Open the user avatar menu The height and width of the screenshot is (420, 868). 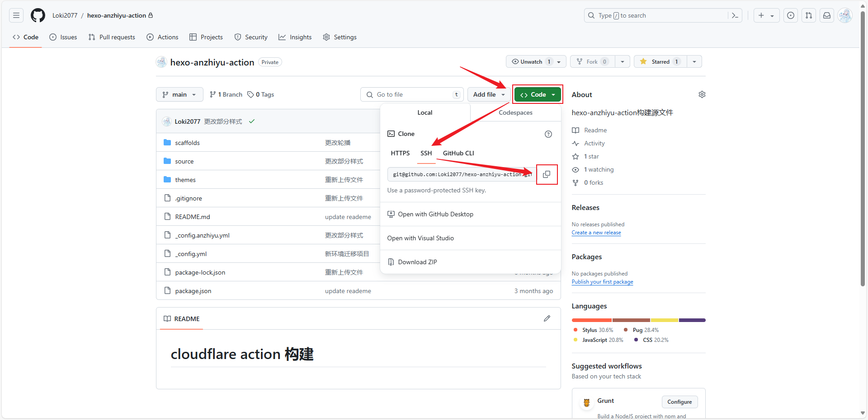845,15
